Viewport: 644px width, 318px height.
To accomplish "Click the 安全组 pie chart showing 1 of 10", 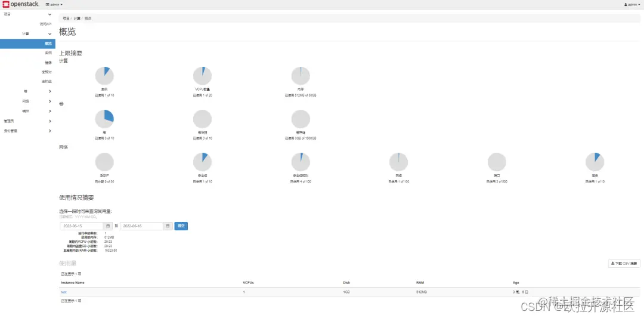I will click(x=203, y=162).
